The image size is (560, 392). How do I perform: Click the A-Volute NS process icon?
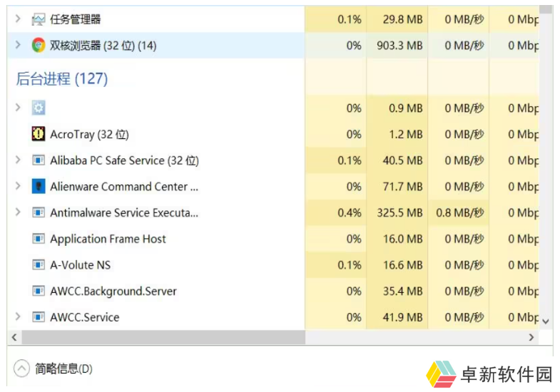click(x=39, y=265)
